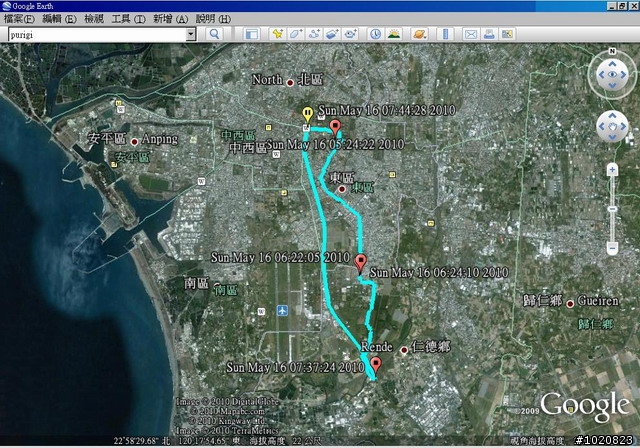Click the label Sun May 16 06:22:05 2010

(x=280, y=257)
